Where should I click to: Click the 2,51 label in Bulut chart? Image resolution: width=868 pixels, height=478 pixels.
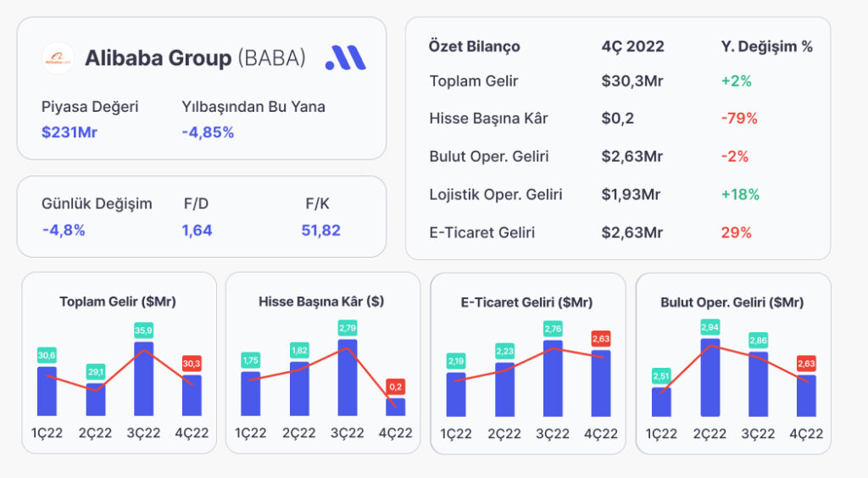[x=661, y=376]
